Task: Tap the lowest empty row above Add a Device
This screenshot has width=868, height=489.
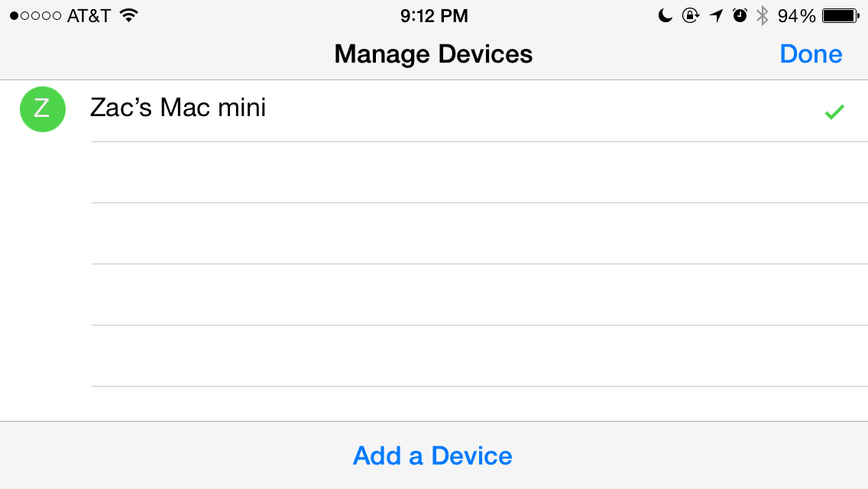Action: [x=479, y=403]
